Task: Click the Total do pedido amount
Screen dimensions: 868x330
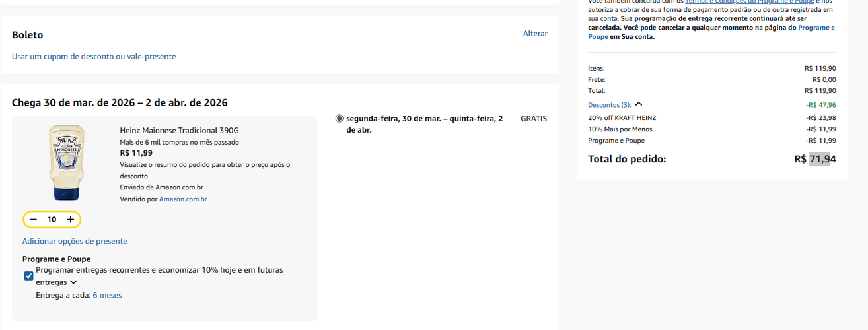Action: coord(815,159)
